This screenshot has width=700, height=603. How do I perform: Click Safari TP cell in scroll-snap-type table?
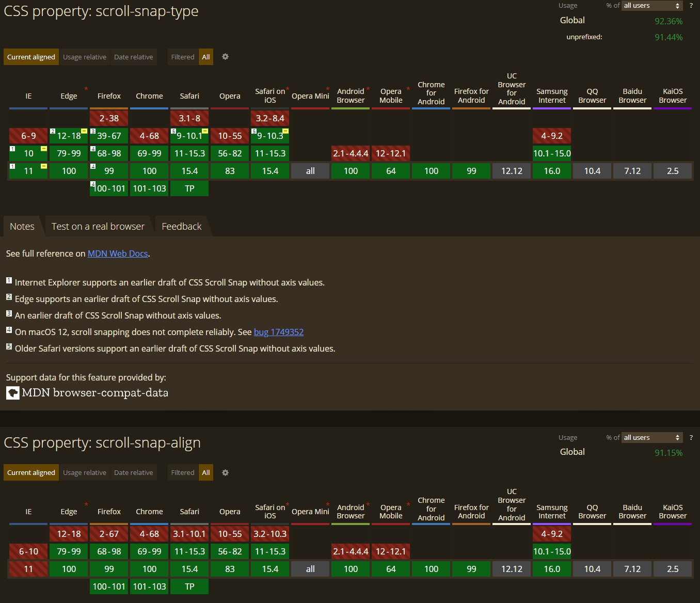(189, 188)
